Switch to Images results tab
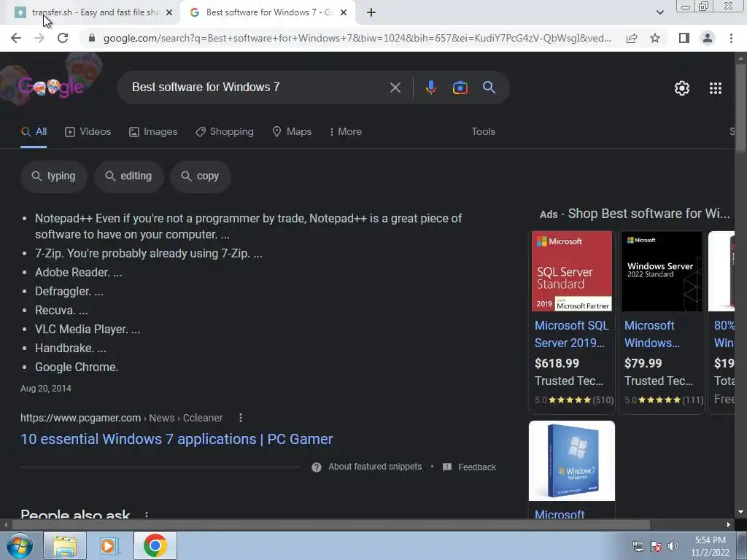 coord(153,132)
